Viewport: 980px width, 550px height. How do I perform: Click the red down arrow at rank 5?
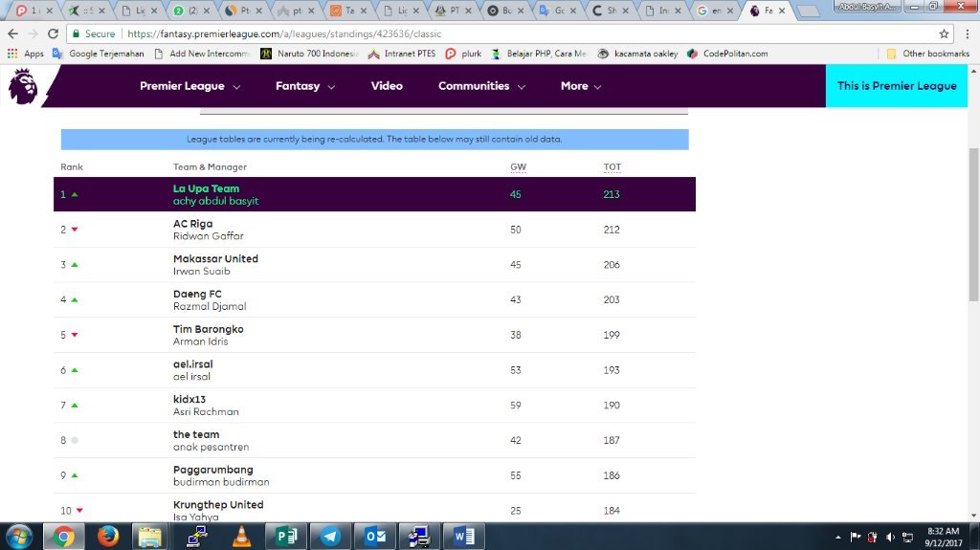coord(75,335)
